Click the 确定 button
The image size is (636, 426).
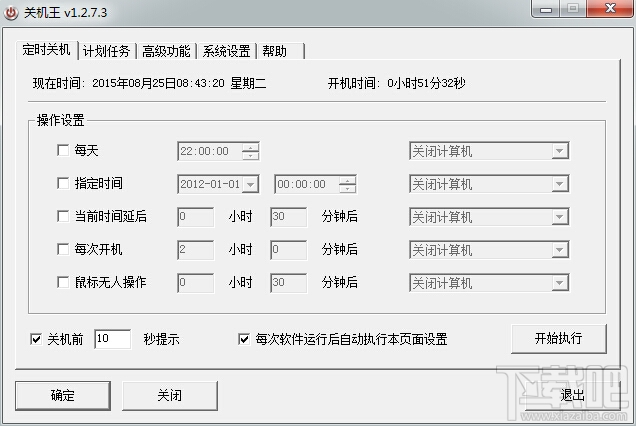[63, 395]
